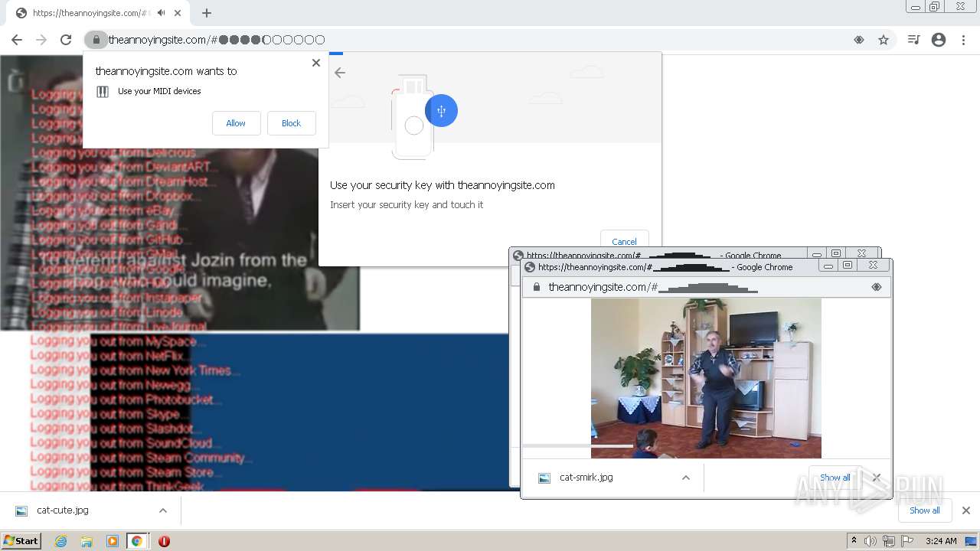Mute the tab using its speaker icon

point(161,13)
